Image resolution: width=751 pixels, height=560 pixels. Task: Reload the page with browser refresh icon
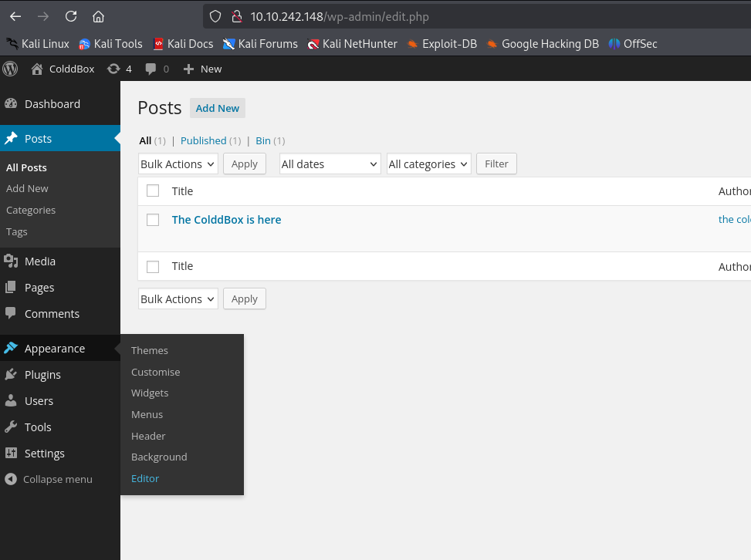coord(71,16)
